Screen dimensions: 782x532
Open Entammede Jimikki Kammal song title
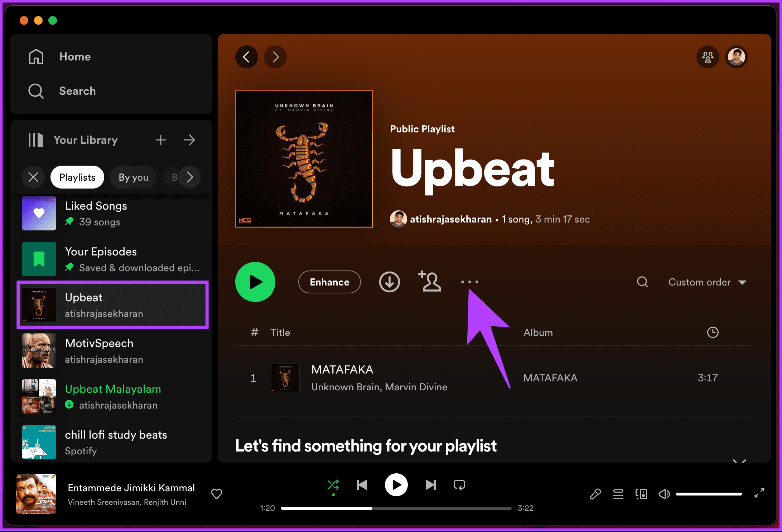(x=131, y=488)
